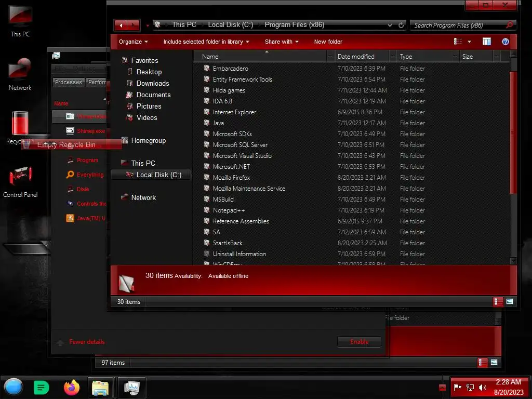Open This PC desktop icon
532x399 pixels.
(x=20, y=21)
